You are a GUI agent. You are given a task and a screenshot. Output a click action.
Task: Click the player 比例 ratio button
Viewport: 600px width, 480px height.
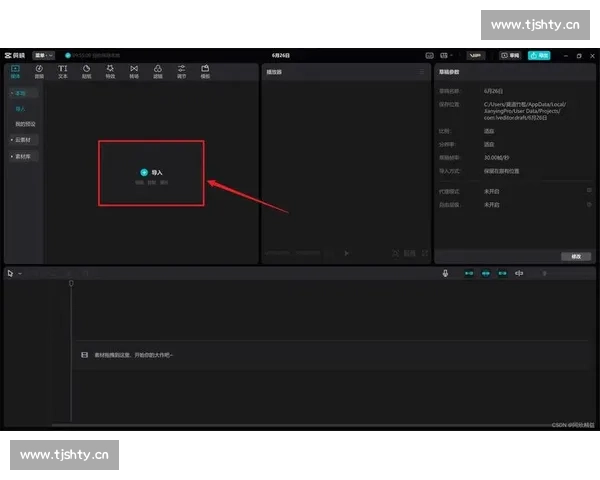(409, 253)
